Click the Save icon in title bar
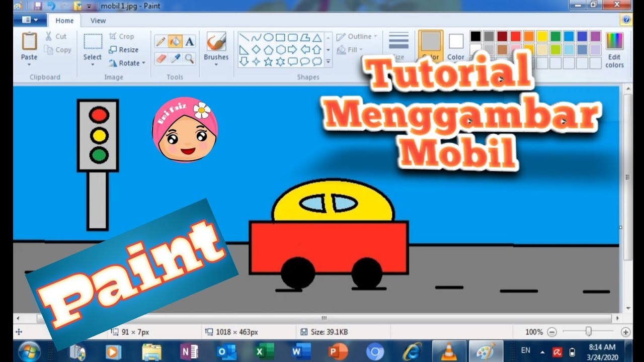The image size is (644, 362). (x=38, y=6)
